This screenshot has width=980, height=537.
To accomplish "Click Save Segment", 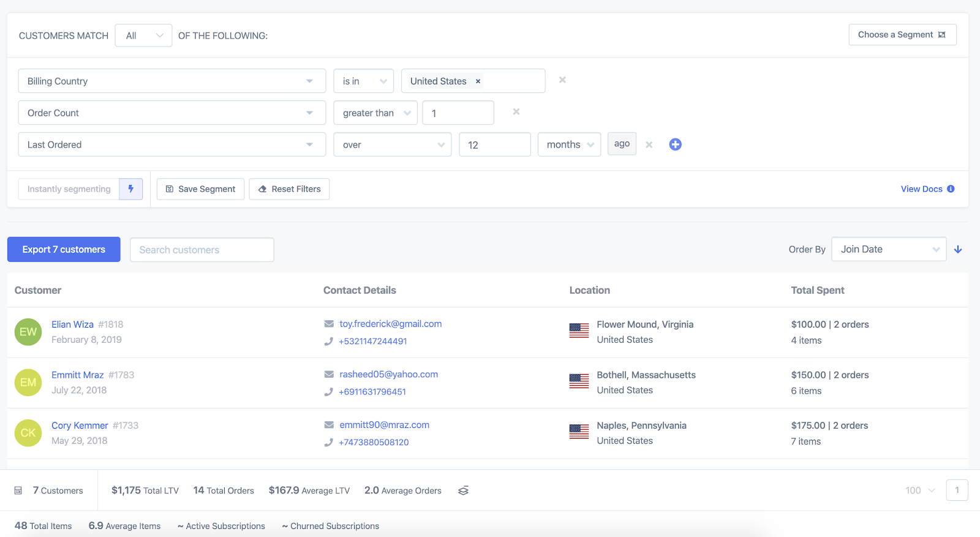I will point(200,189).
